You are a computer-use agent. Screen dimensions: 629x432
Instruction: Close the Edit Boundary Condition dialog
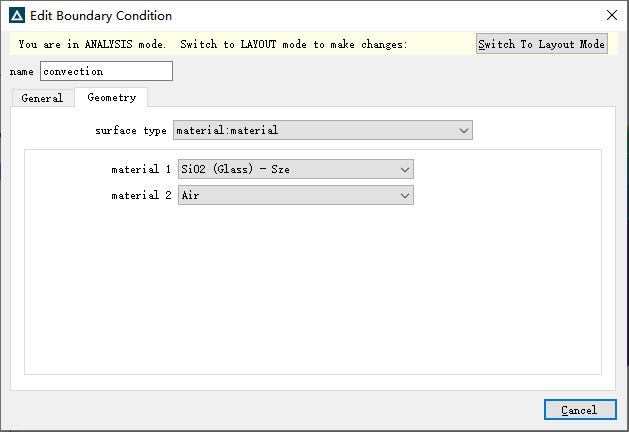[x=612, y=15]
